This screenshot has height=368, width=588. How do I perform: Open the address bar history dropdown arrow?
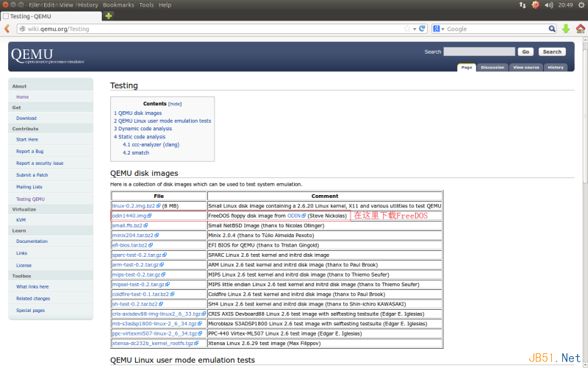pyautogui.click(x=415, y=29)
